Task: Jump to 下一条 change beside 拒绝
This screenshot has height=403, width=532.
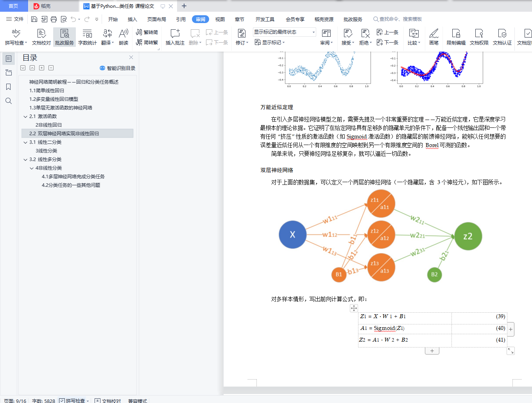Action: point(387,42)
